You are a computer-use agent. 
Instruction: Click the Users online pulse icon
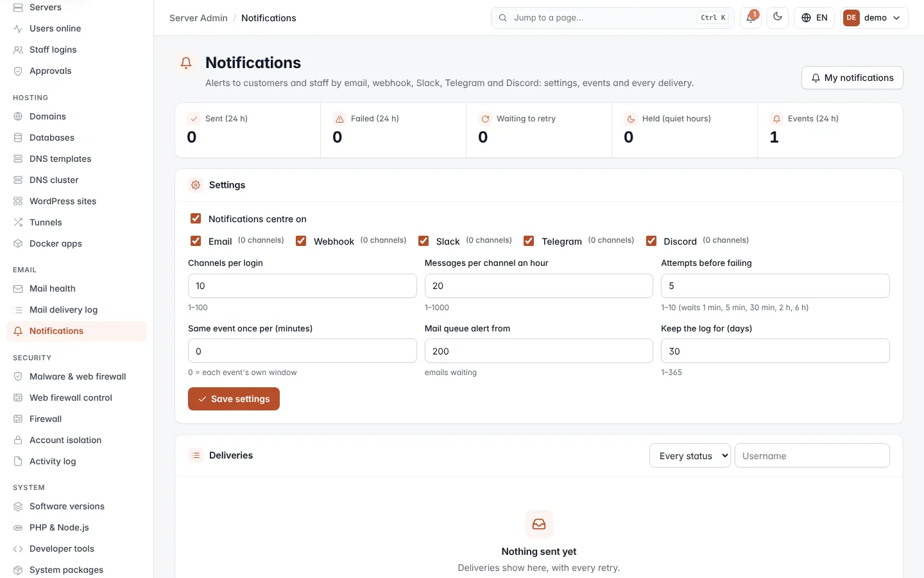18,28
